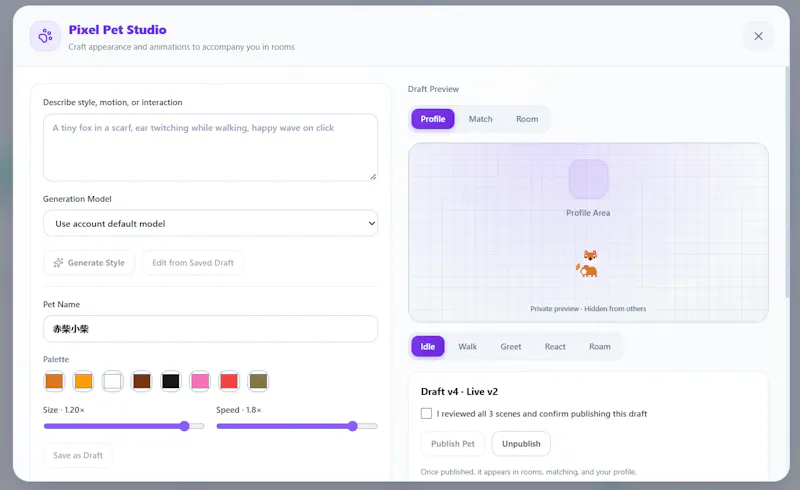The height and width of the screenshot is (490, 800).
Task: Switch to the Room preview tab
Action: click(527, 119)
